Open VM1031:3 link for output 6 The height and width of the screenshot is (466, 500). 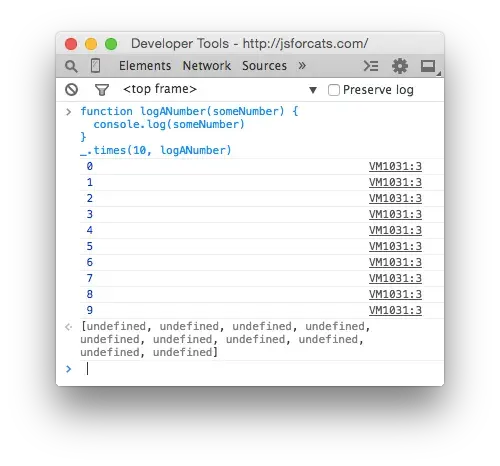coord(395,262)
